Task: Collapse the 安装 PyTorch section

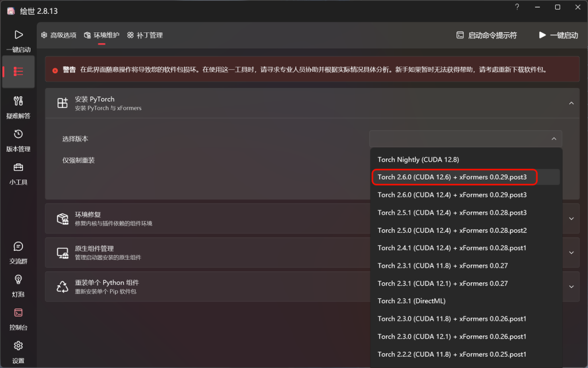Action: pyautogui.click(x=571, y=103)
